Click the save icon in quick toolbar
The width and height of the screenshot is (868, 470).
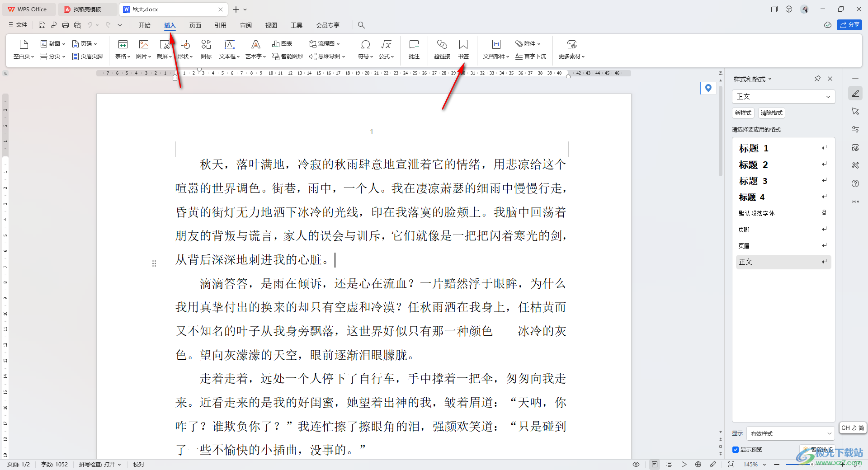coord(42,25)
